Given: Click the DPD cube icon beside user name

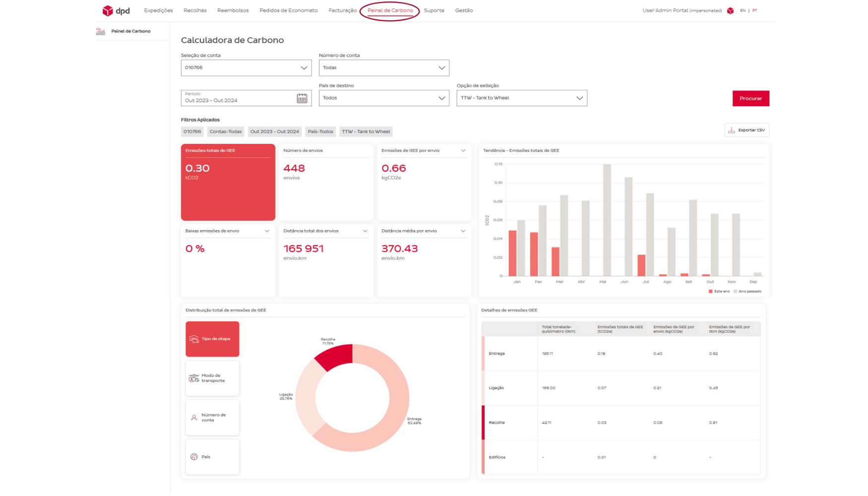Looking at the screenshot, I should click(730, 10).
